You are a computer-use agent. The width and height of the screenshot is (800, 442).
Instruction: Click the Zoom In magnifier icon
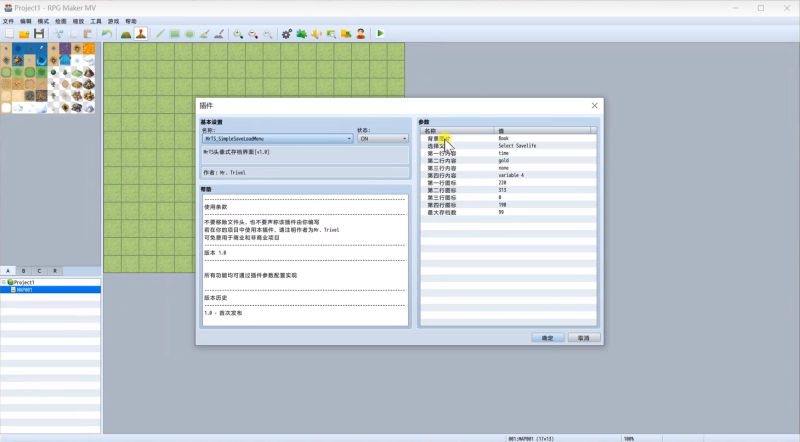point(238,34)
